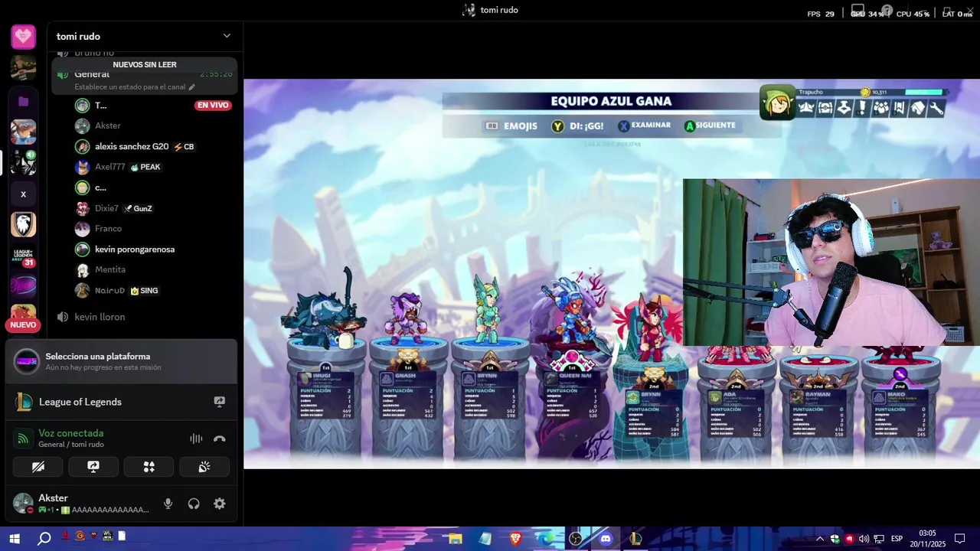Open the Windows Start menu
Screen dimensions: 980x551
15,539
